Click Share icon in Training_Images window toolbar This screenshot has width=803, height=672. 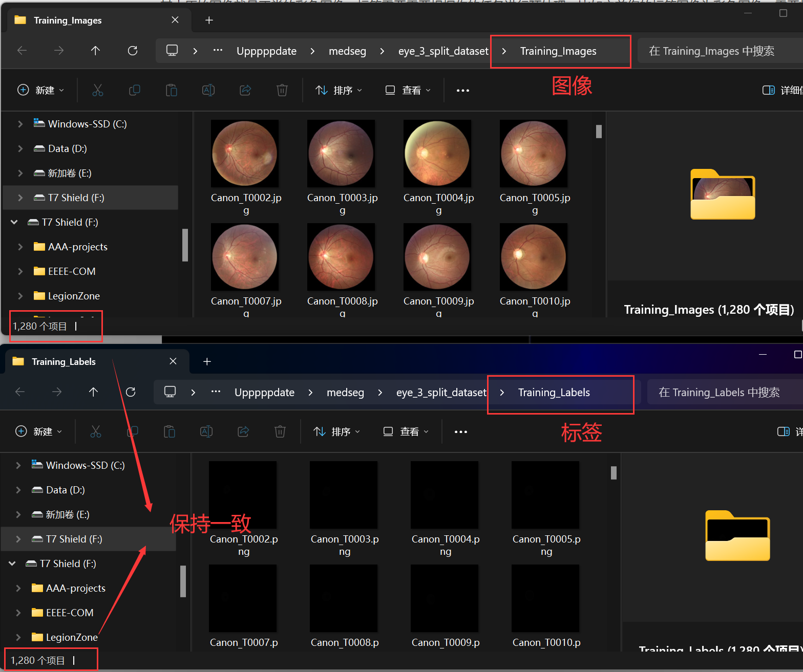[245, 90]
